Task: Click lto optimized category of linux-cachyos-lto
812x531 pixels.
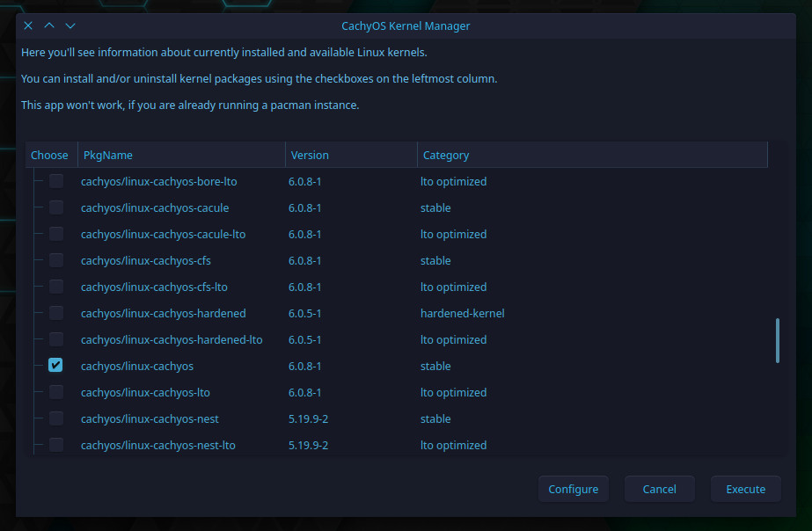Action: pyautogui.click(x=454, y=393)
